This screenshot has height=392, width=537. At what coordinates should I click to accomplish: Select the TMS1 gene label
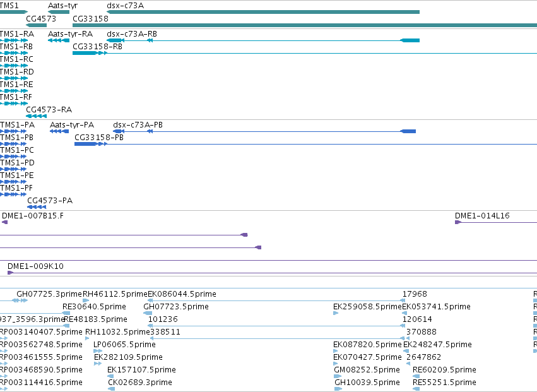[x=9, y=6]
